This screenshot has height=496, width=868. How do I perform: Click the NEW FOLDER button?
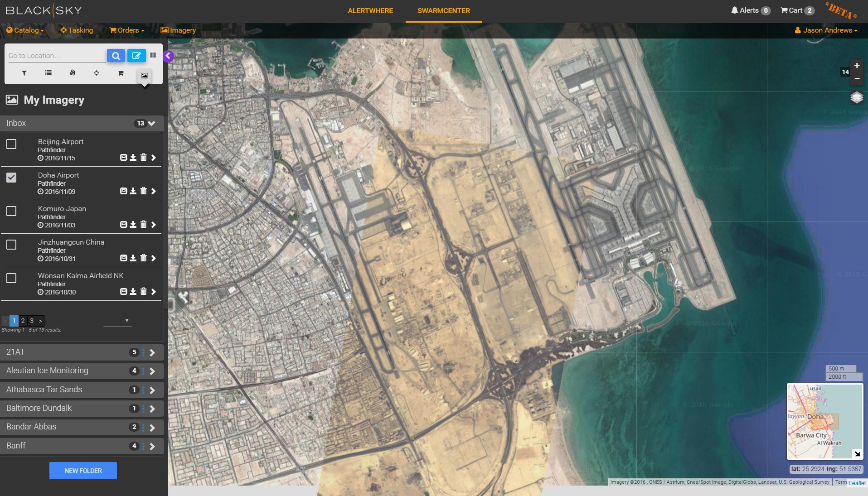click(x=83, y=471)
